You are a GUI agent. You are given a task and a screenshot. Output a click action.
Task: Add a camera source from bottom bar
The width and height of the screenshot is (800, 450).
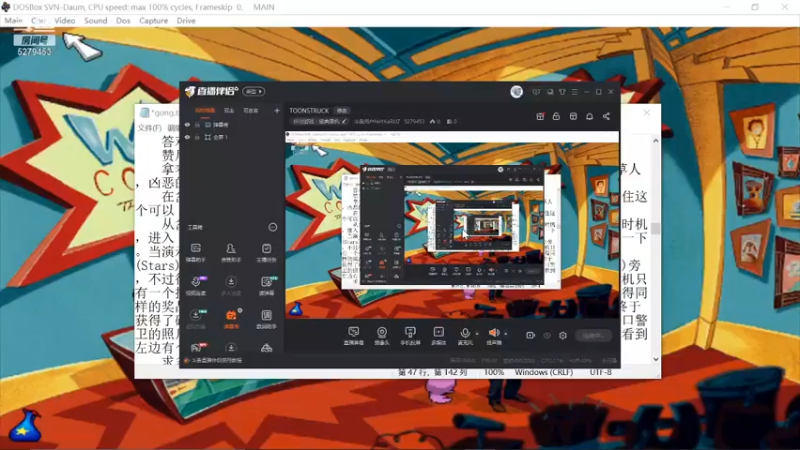(382, 336)
